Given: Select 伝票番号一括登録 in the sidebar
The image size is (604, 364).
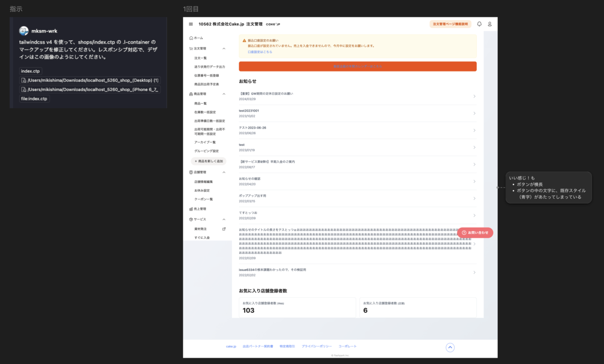Looking at the screenshot, I should point(206,75).
